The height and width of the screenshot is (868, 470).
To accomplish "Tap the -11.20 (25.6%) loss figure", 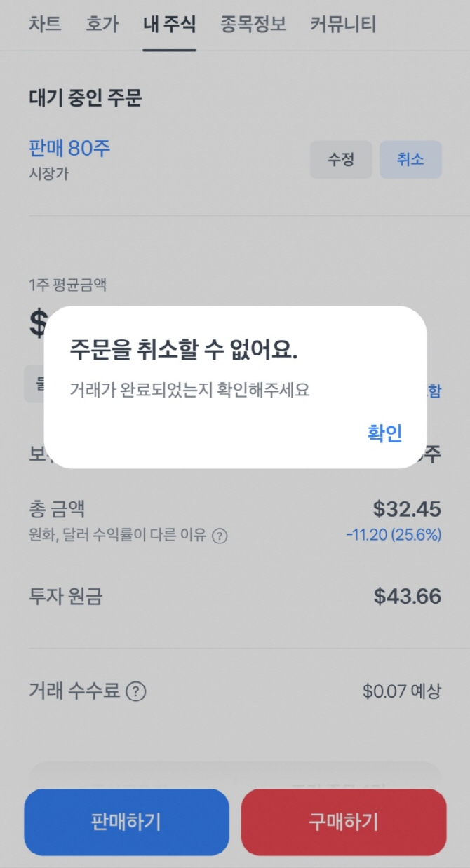I will point(393,536).
